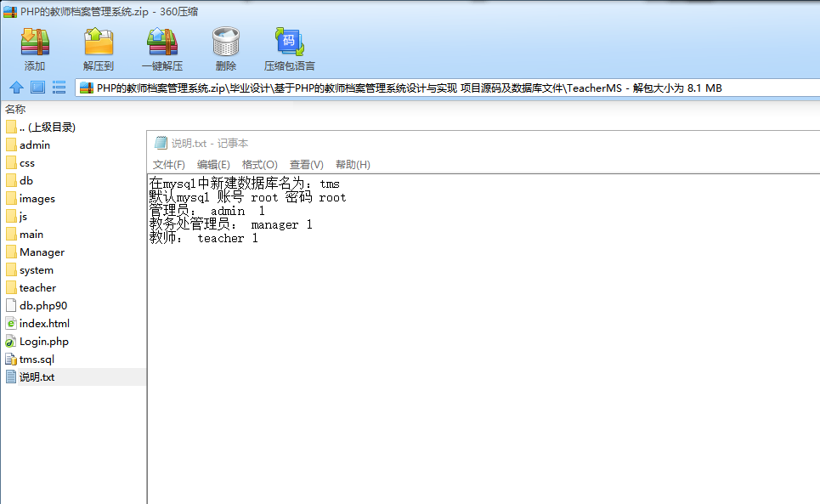This screenshot has height=504, width=820.
Task: Click the Login.php file icon
Action: coord(11,342)
